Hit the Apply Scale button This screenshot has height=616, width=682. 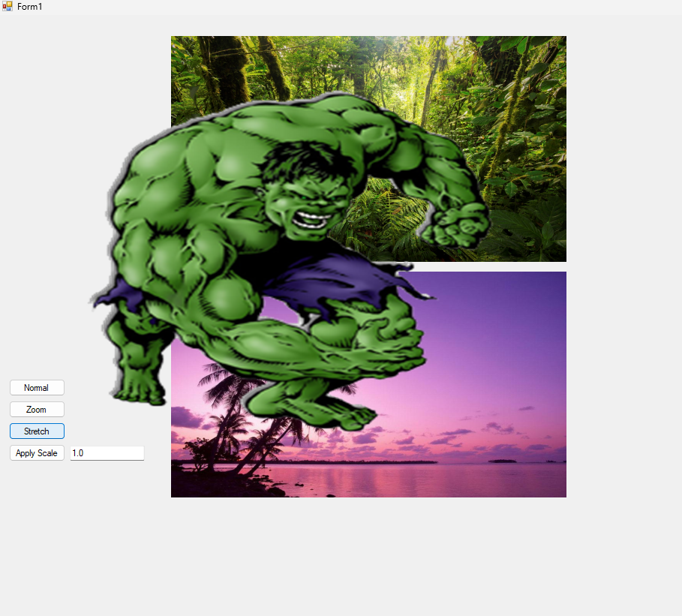37,453
